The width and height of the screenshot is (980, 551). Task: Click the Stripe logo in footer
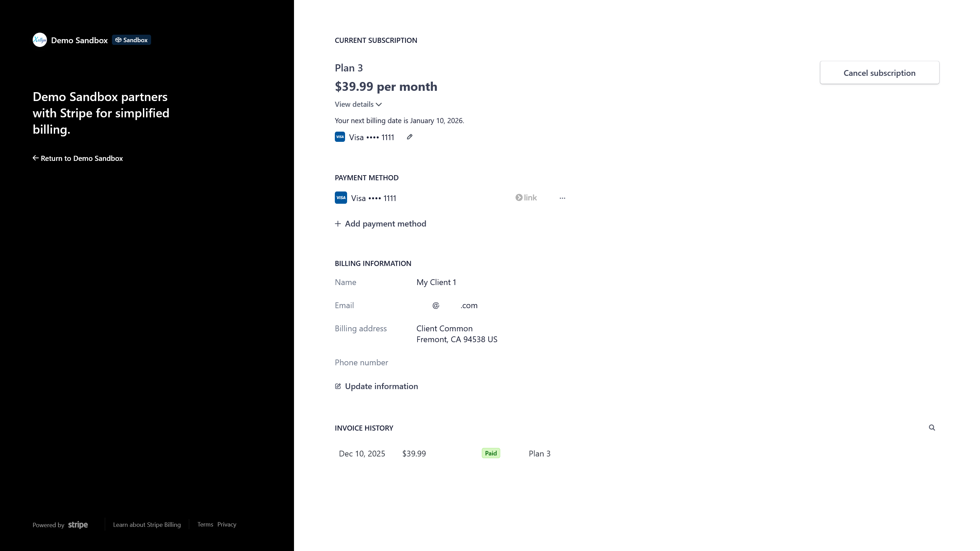[78, 525]
